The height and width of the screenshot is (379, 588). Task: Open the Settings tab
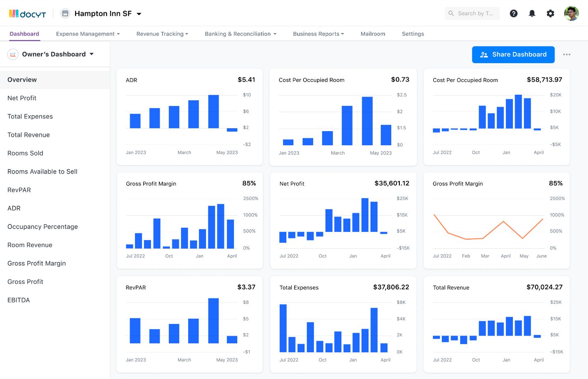[x=413, y=34]
